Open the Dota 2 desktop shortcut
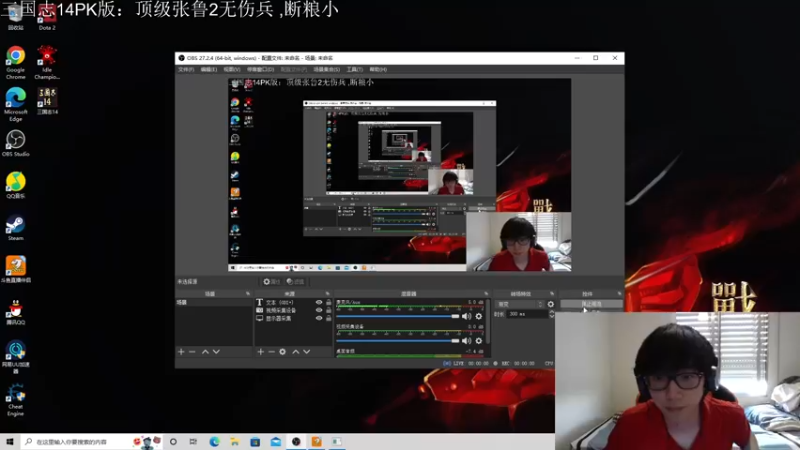800x450 pixels. point(47,18)
